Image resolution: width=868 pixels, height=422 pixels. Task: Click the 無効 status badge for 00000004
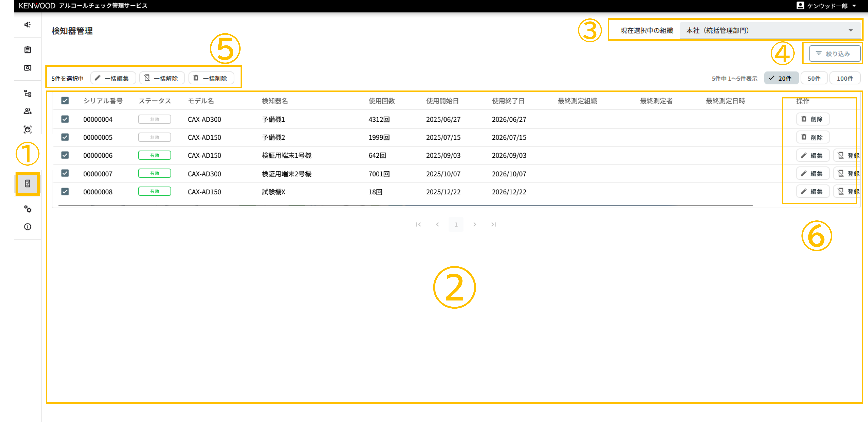tap(154, 119)
